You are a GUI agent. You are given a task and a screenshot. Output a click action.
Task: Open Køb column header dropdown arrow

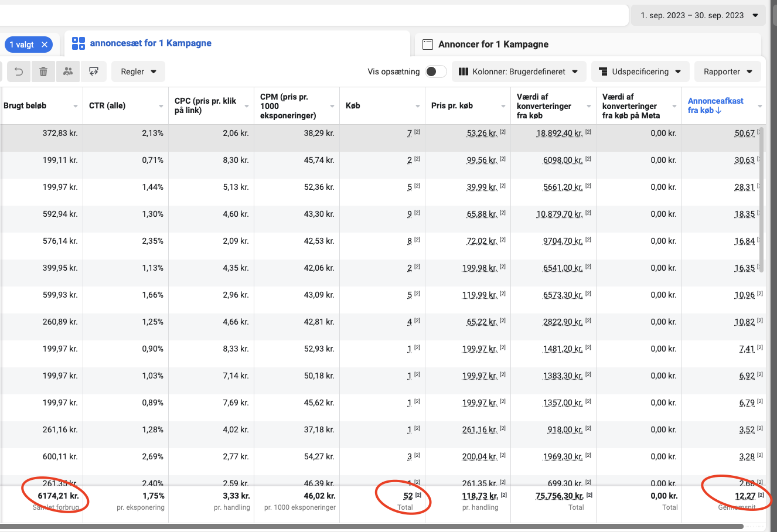[418, 106]
